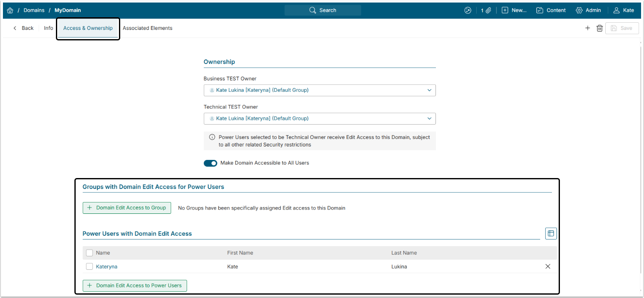Open Kate user menu
This screenshot has height=298, width=644.
[x=623, y=10]
